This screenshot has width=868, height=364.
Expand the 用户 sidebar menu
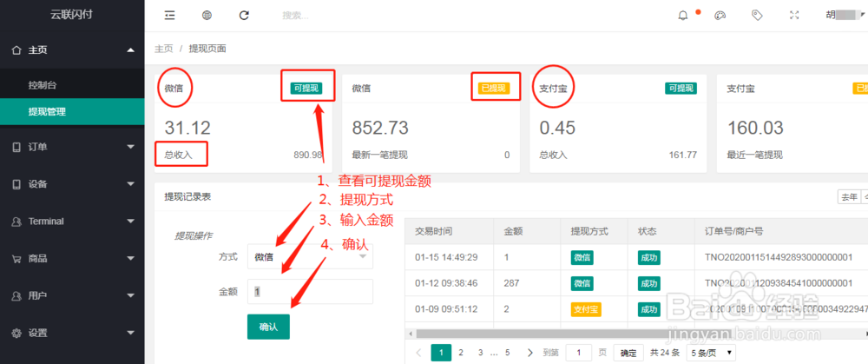pyautogui.click(x=131, y=296)
